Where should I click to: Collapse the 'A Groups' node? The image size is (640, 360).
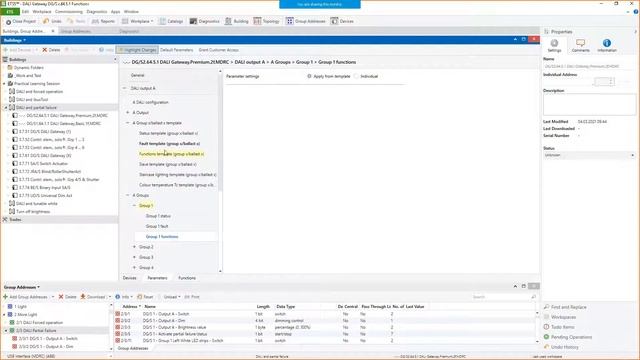click(128, 195)
